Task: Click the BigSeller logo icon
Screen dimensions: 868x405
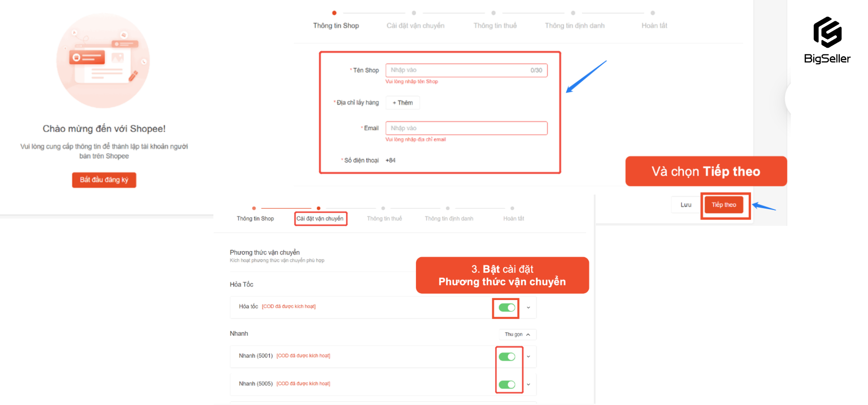Action: coord(827,33)
